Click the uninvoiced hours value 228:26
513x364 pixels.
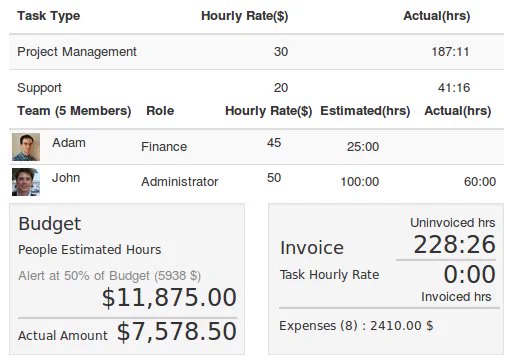(455, 245)
